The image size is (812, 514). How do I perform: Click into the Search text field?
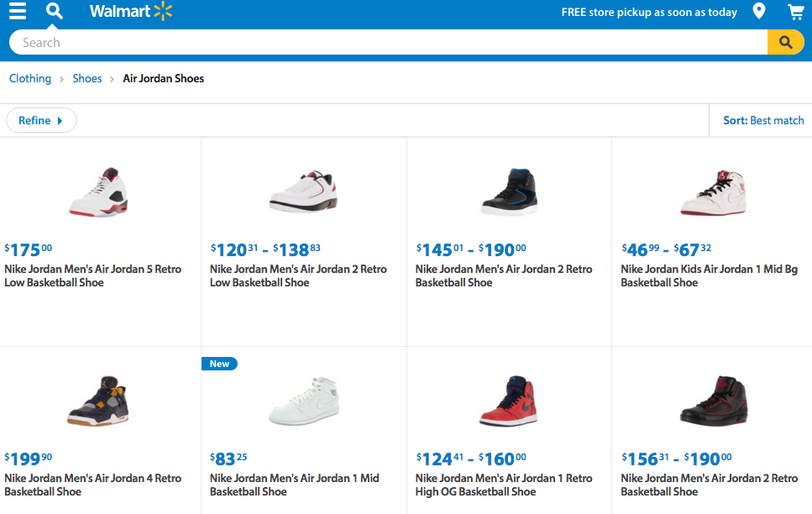point(386,43)
